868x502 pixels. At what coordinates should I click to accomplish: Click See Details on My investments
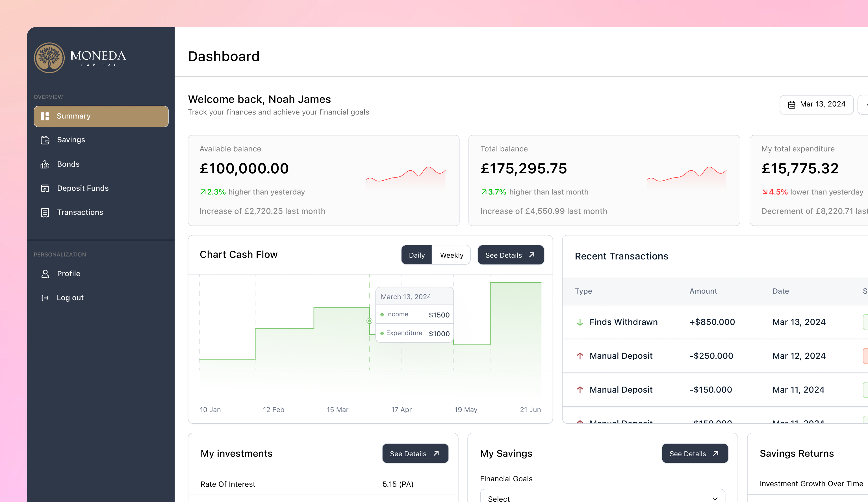click(x=415, y=454)
